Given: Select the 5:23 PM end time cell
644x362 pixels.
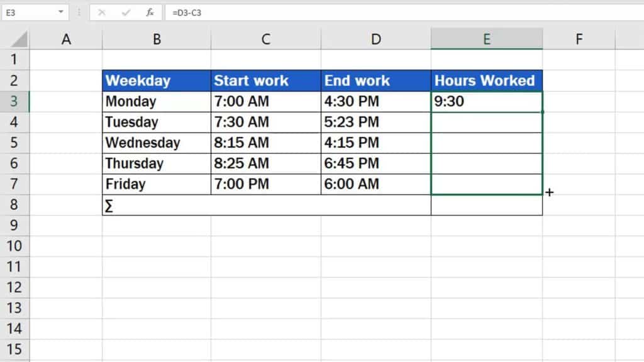Looking at the screenshot, I should pyautogui.click(x=375, y=122).
